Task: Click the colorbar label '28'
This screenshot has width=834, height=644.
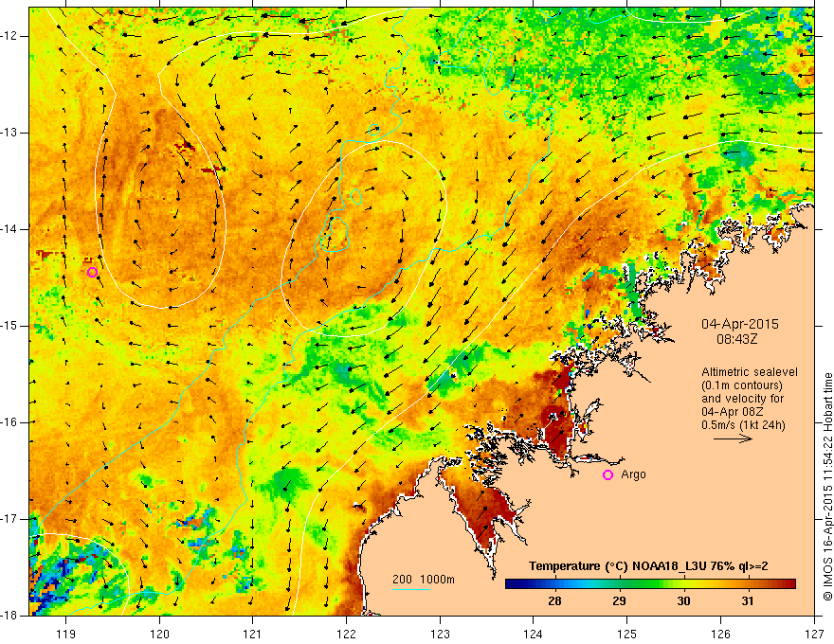Action: tap(554, 601)
